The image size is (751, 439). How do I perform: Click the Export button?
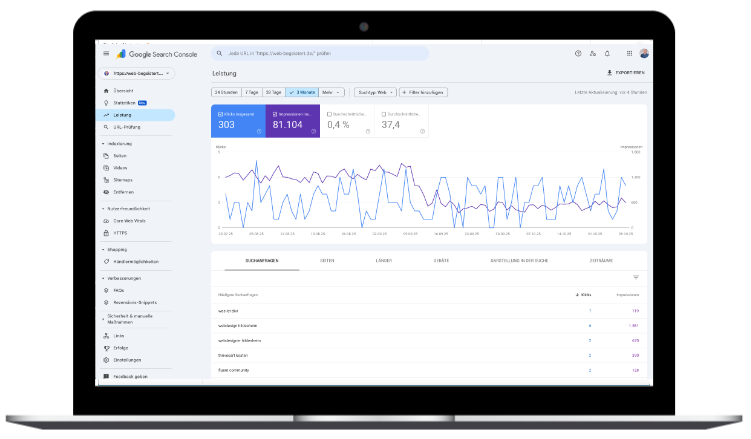click(x=623, y=73)
